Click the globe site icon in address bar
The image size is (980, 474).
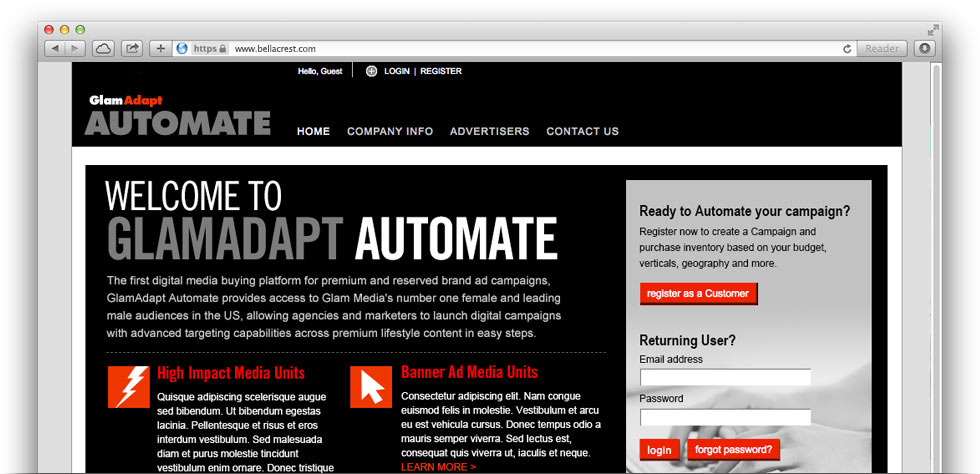182,48
